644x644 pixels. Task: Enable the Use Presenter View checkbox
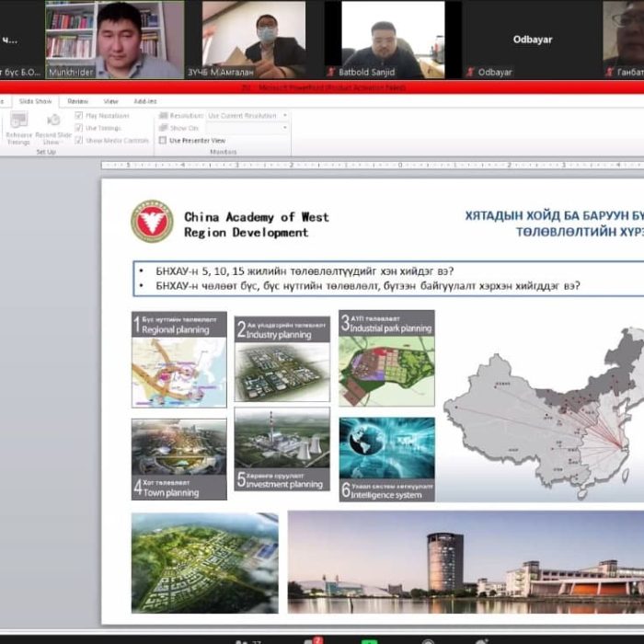pos(163,141)
